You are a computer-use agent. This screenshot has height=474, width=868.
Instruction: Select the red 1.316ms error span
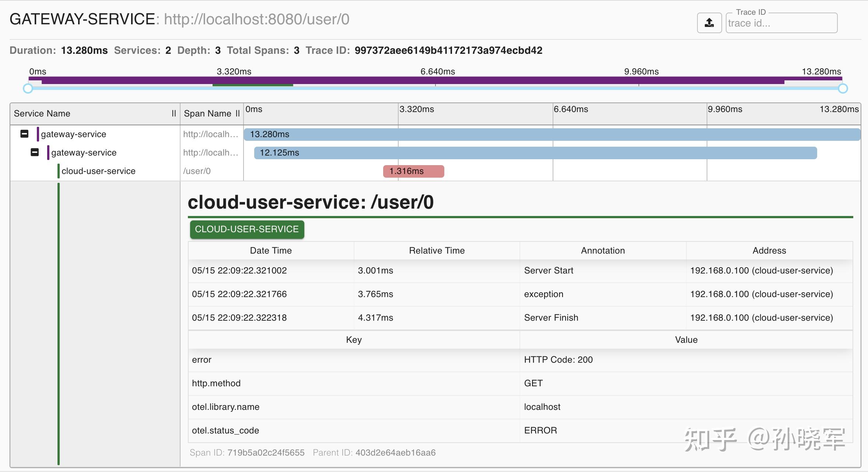[414, 171]
